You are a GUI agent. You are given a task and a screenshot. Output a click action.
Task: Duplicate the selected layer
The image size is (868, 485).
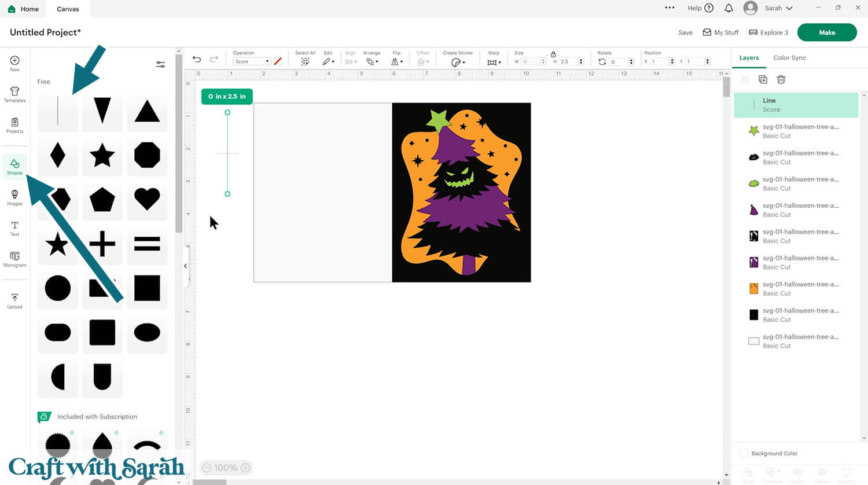tap(763, 79)
